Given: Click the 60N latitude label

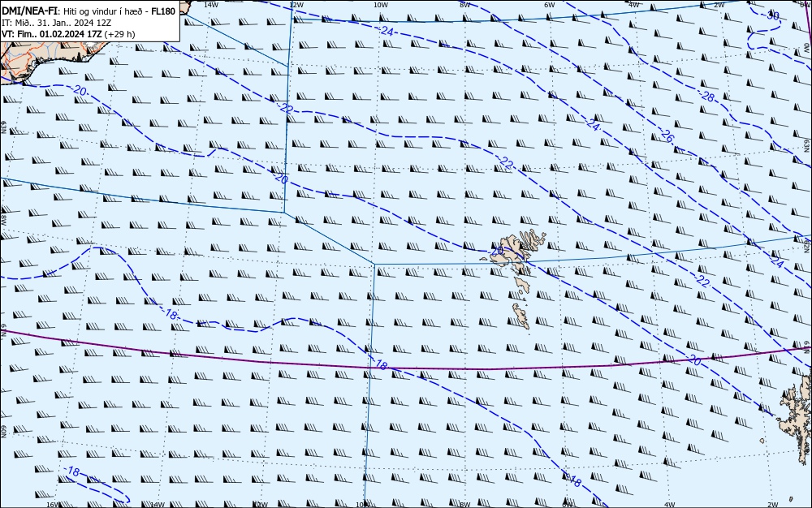Looking at the screenshot, I should (3, 432).
